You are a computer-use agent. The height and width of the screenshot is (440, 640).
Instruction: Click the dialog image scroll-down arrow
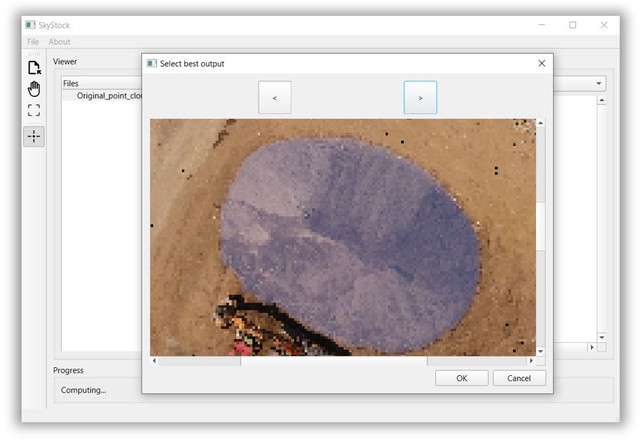coord(540,351)
